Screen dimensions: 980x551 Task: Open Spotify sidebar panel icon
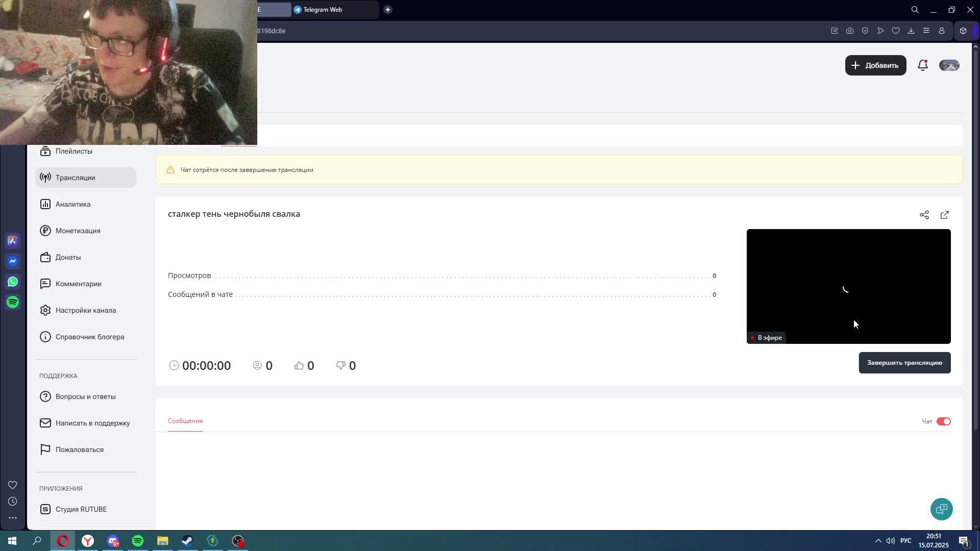pos(13,302)
